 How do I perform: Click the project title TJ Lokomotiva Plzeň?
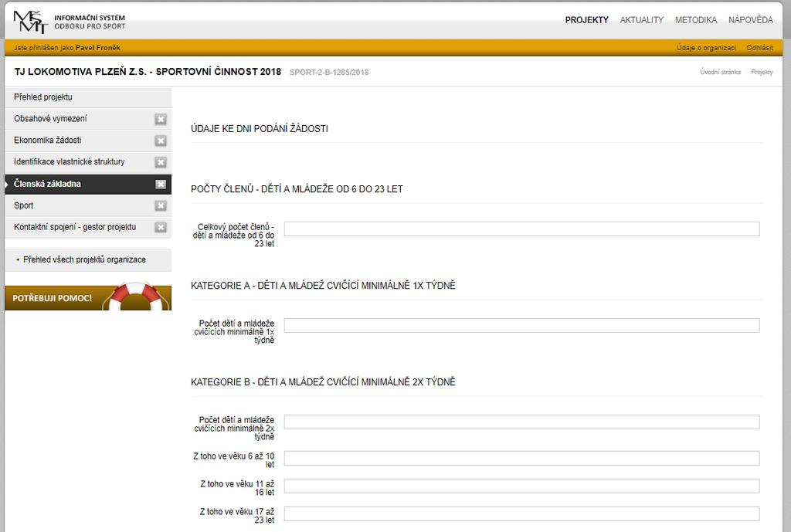(x=148, y=72)
